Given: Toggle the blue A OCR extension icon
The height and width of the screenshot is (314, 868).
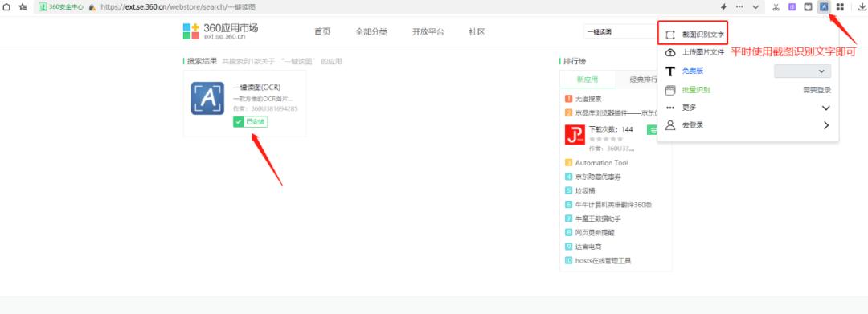Looking at the screenshot, I should tap(825, 7).
